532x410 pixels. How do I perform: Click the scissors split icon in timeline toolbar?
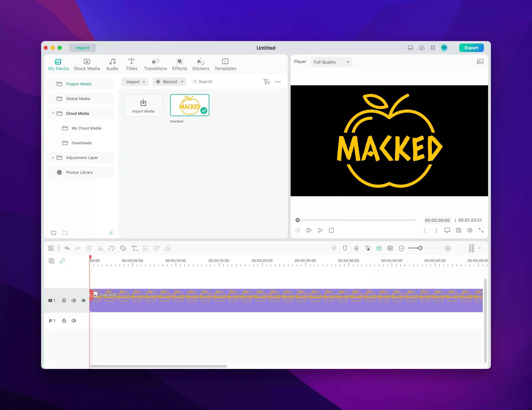click(100, 248)
